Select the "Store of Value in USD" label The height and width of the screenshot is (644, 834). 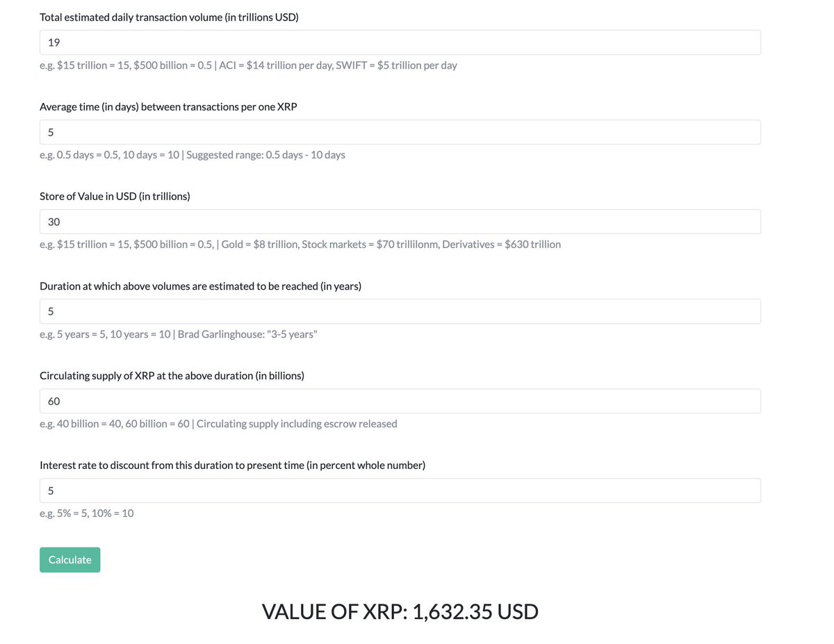115,196
